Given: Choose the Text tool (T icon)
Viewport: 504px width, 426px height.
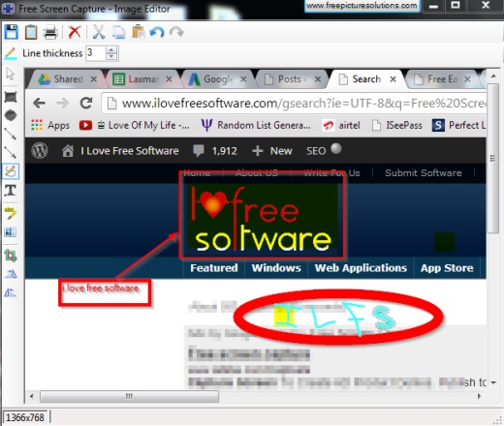Looking at the screenshot, I should pos(11,191).
